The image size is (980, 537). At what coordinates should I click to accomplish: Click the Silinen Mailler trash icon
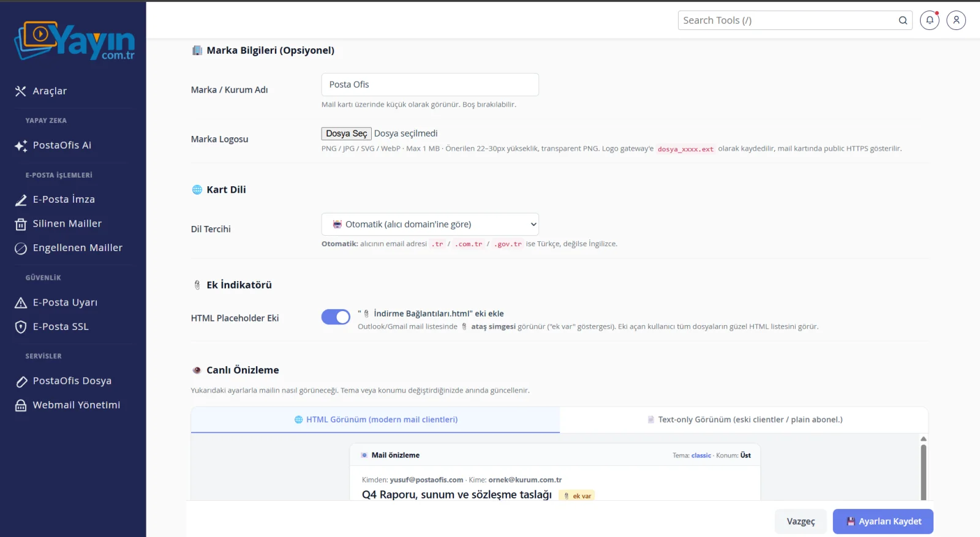pos(21,224)
